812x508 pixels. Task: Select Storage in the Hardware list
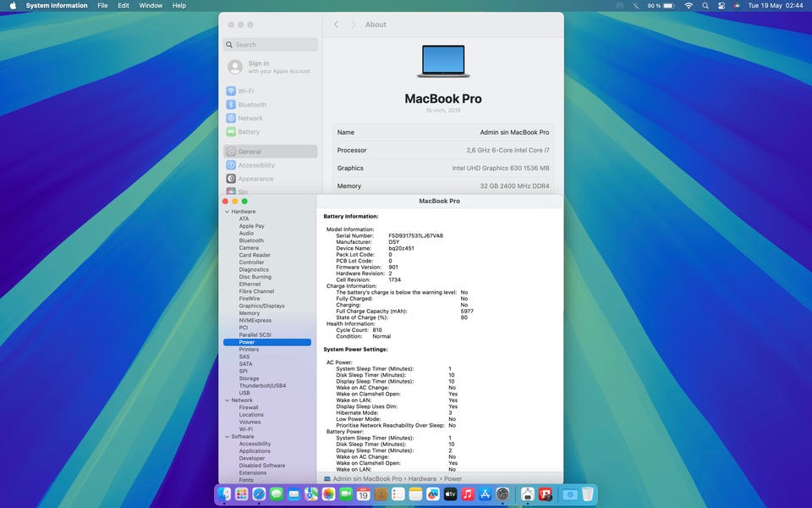click(249, 378)
